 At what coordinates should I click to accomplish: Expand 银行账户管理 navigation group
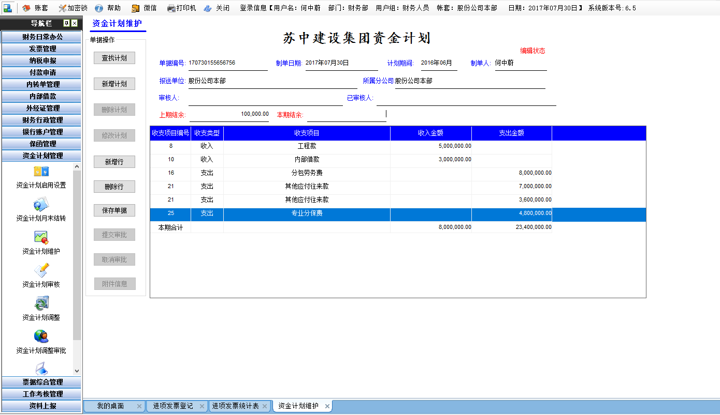[x=42, y=132]
